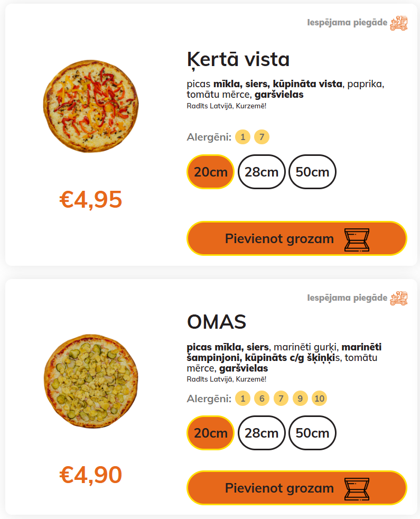Choose 28cm size for Ķertā vista
This screenshot has width=420, height=519.
262,172
